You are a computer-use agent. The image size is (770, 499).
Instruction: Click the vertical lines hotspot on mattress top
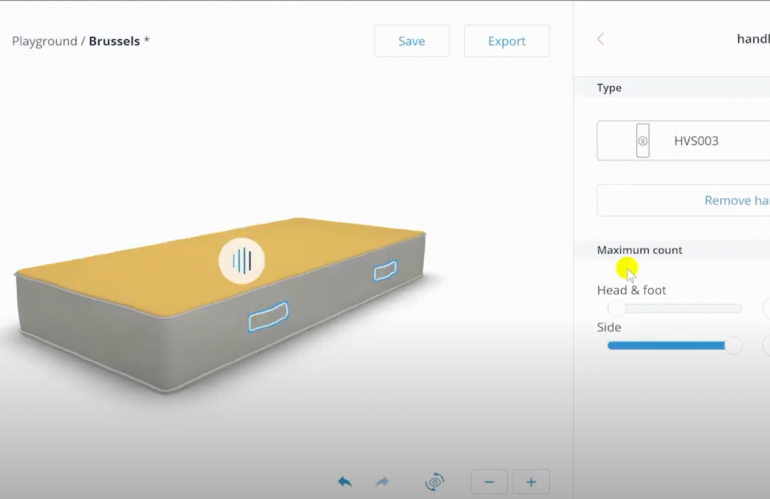pyautogui.click(x=242, y=261)
